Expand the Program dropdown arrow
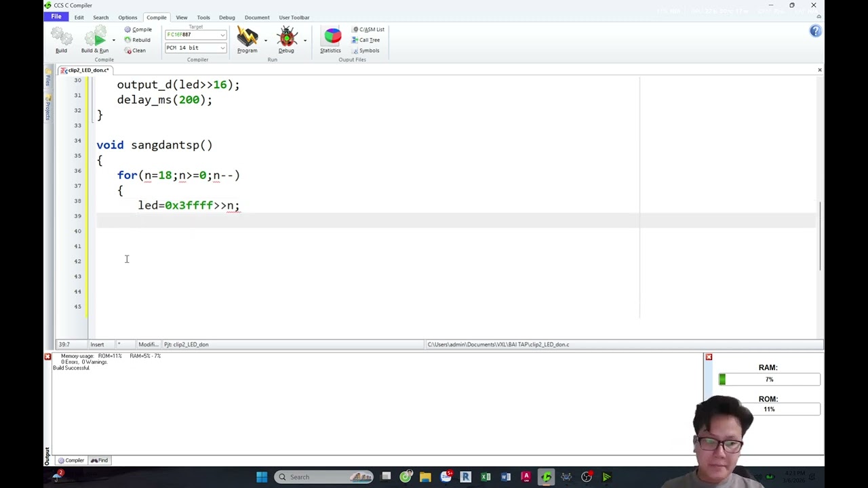The image size is (868, 488). pos(265,40)
